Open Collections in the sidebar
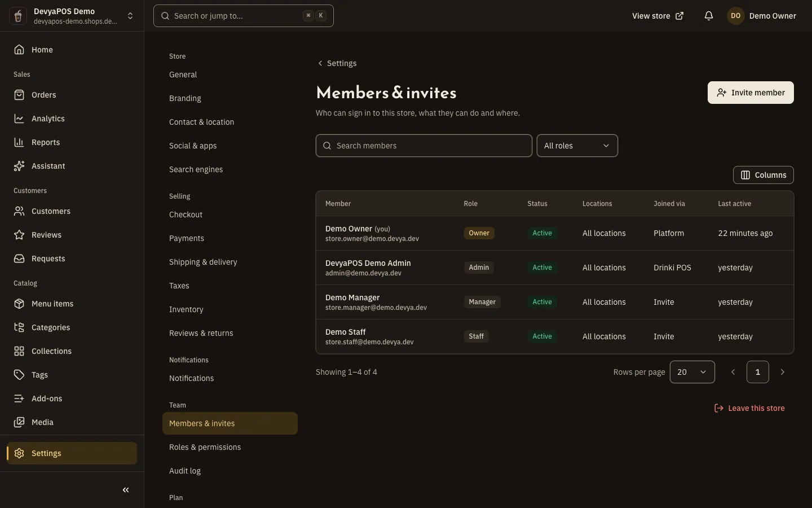Image resolution: width=812 pixels, height=508 pixels. (72, 351)
